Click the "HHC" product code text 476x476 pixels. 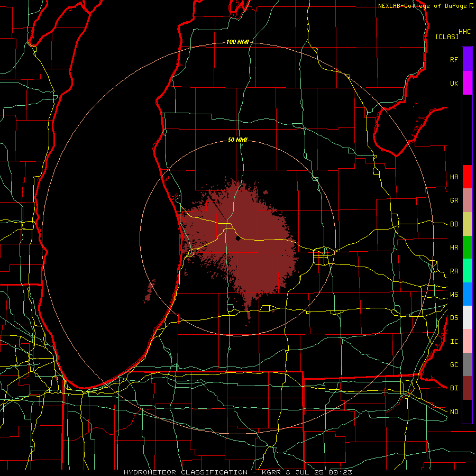tap(464, 32)
